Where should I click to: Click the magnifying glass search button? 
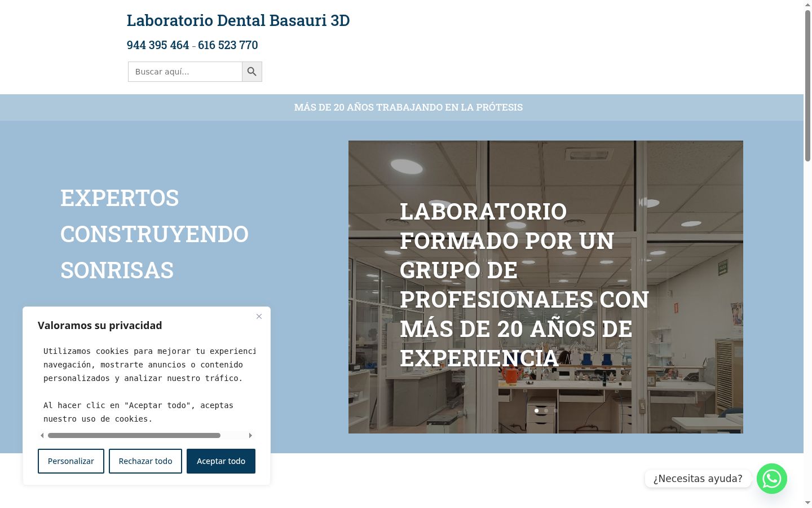pyautogui.click(x=252, y=72)
